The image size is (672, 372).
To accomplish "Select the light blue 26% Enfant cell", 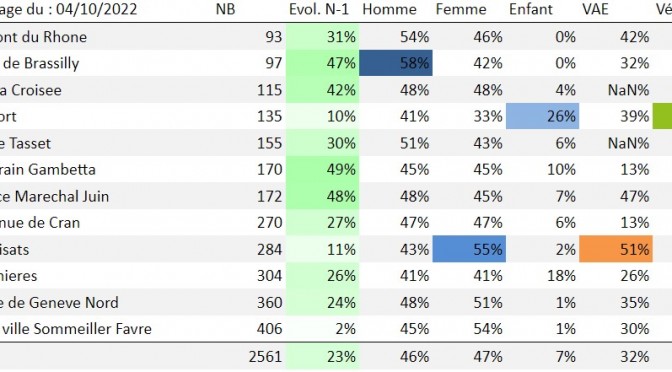I will 543,116.
